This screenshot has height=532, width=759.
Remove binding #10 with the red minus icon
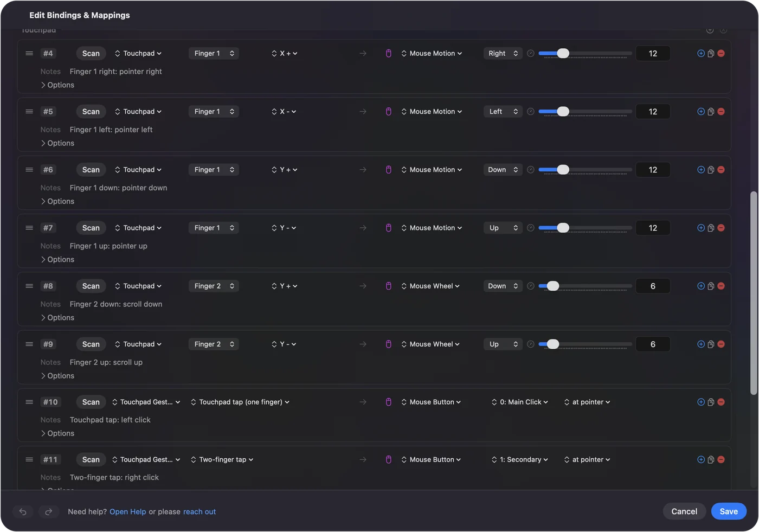click(x=721, y=402)
